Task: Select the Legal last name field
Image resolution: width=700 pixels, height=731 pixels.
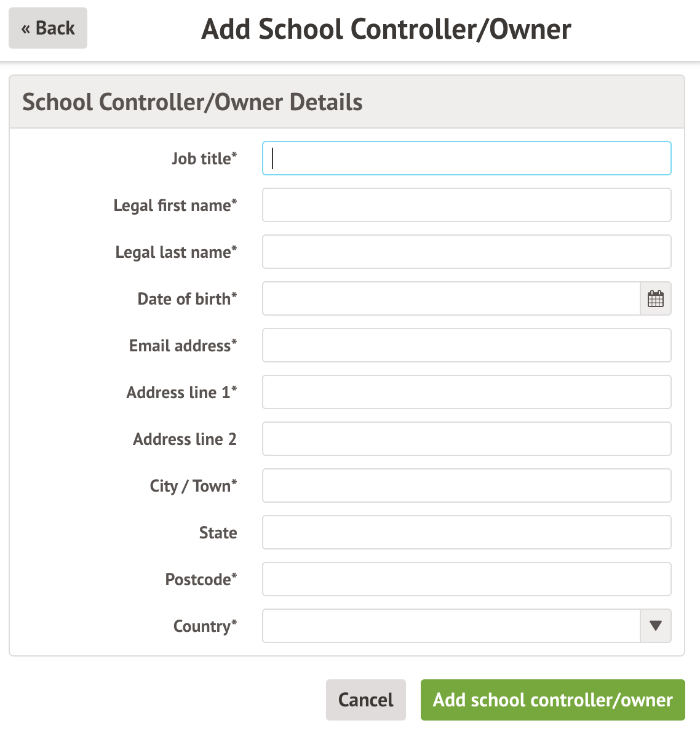Action: pos(466,252)
